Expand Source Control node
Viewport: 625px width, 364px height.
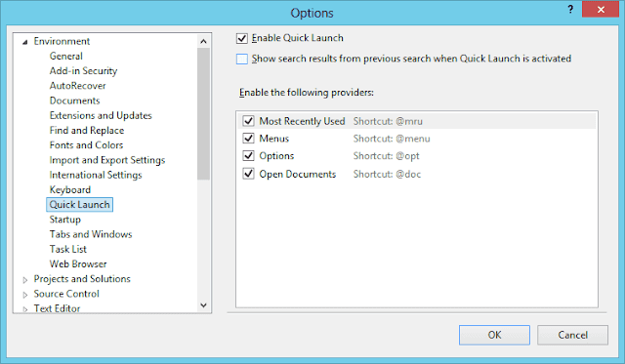[24, 295]
